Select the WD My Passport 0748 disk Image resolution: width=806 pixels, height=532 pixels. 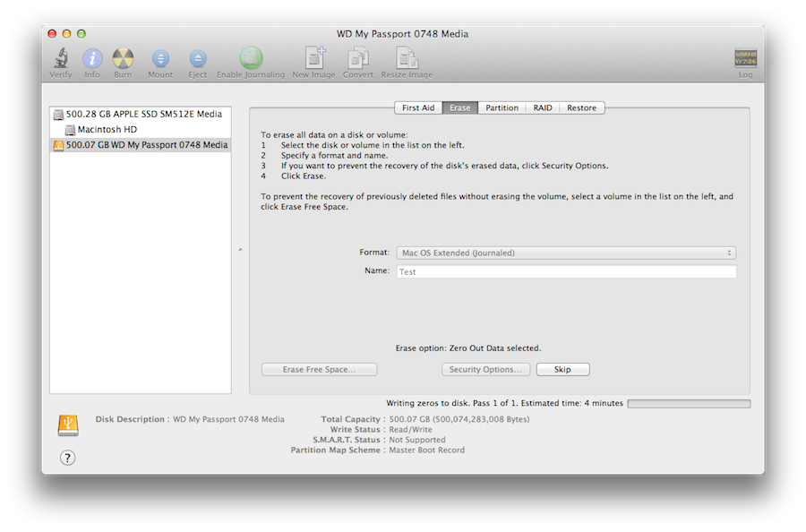click(x=140, y=145)
